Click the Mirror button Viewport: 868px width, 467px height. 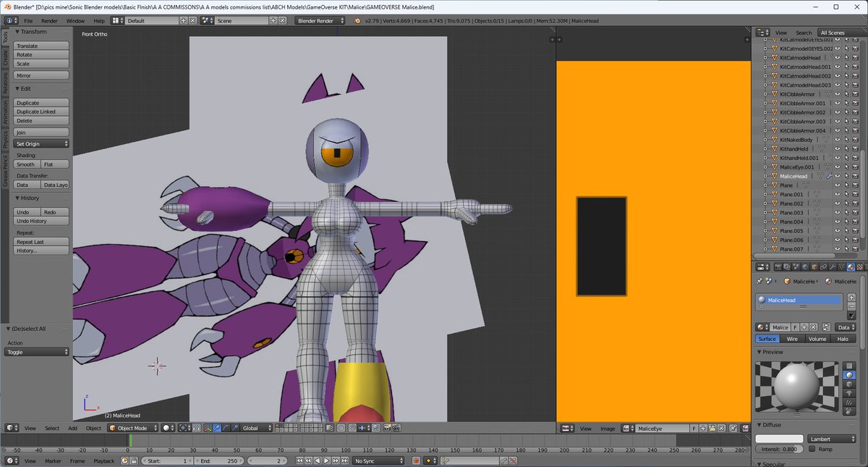click(x=41, y=75)
